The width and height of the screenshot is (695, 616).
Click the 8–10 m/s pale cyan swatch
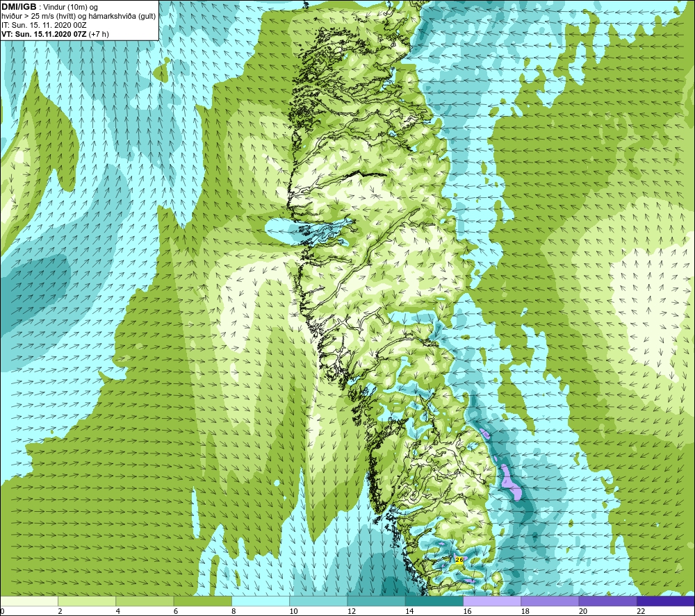pos(261,601)
